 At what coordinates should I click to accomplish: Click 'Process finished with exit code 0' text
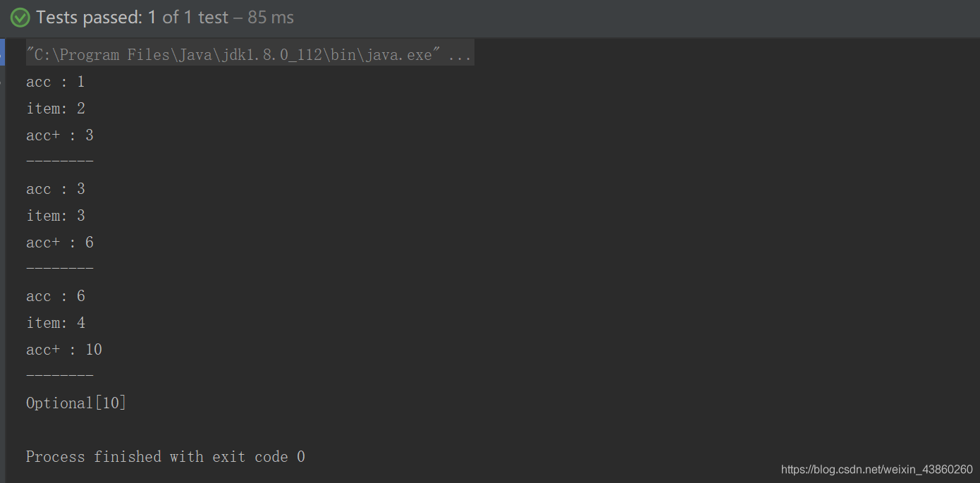point(166,457)
